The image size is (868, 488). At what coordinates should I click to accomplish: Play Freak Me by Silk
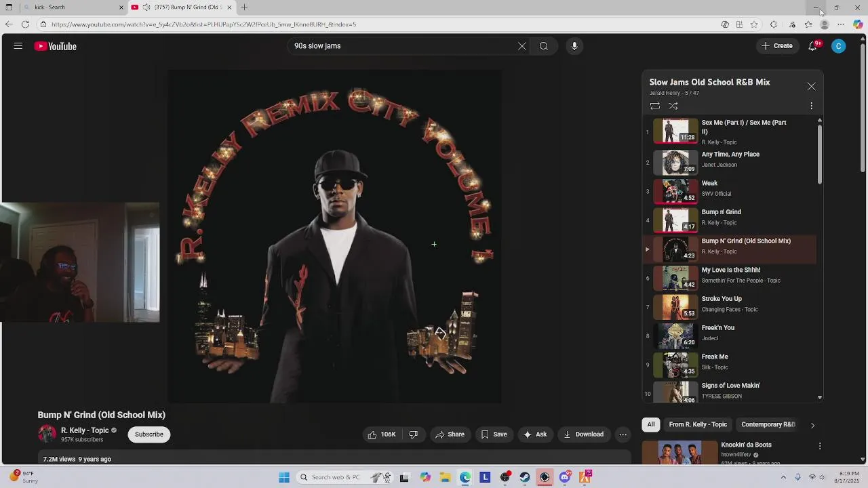tap(730, 365)
